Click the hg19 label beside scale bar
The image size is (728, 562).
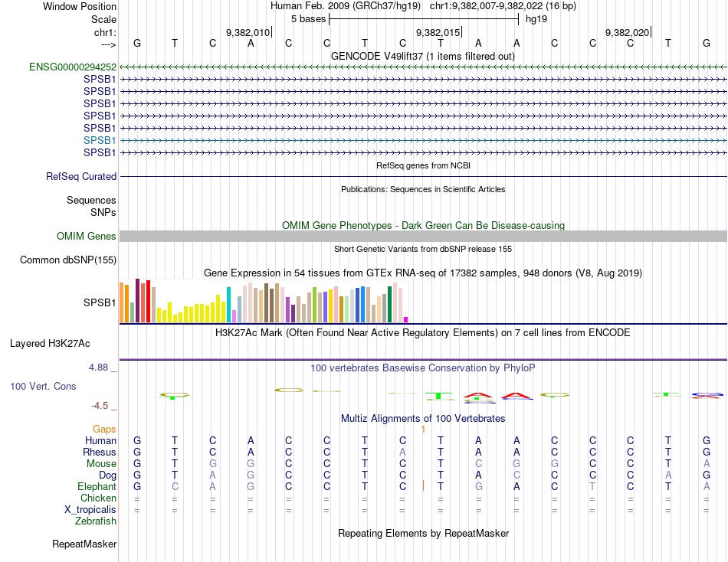click(536, 19)
